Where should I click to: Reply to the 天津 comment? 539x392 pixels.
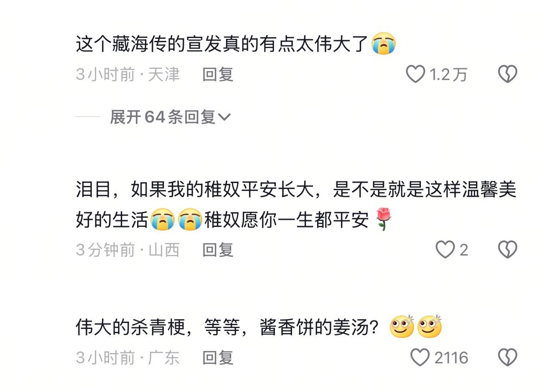[218, 74]
